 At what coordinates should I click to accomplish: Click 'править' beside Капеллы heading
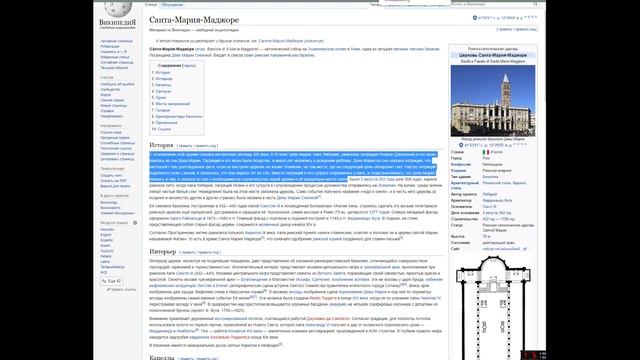click(187, 358)
